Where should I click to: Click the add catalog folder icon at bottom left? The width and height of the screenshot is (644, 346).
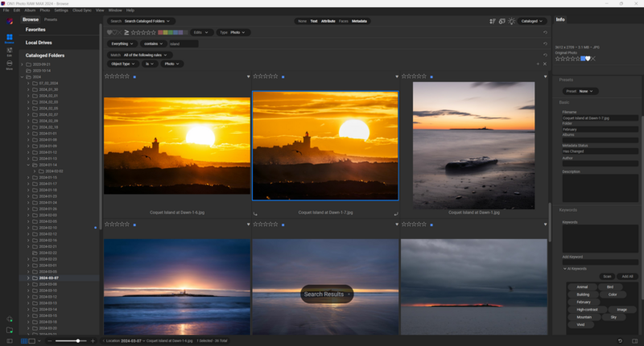coord(10,319)
